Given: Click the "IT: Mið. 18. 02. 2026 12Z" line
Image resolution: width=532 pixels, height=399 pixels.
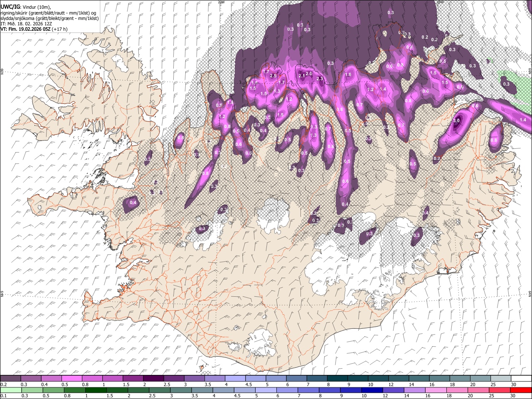Looking at the screenshot, I should [26, 24].
